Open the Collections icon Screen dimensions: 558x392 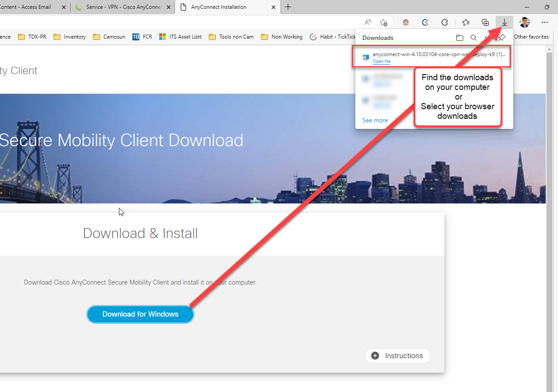tap(485, 22)
